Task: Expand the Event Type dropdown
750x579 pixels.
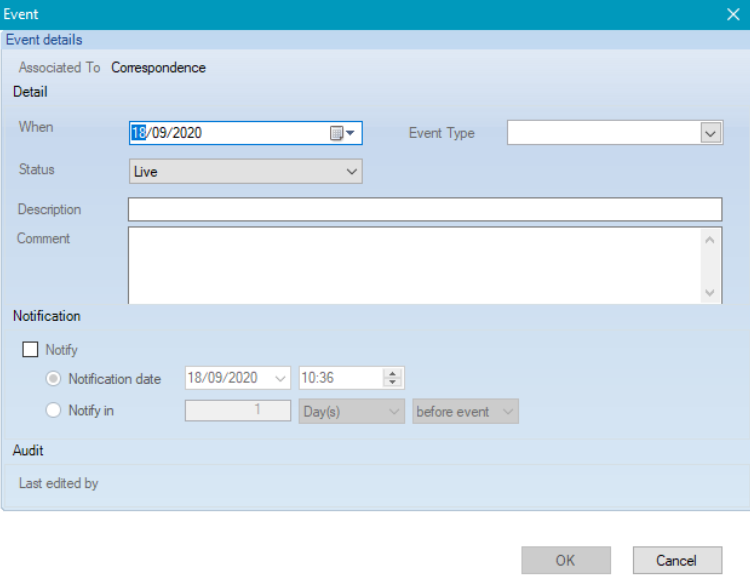Action: pyautogui.click(x=710, y=133)
